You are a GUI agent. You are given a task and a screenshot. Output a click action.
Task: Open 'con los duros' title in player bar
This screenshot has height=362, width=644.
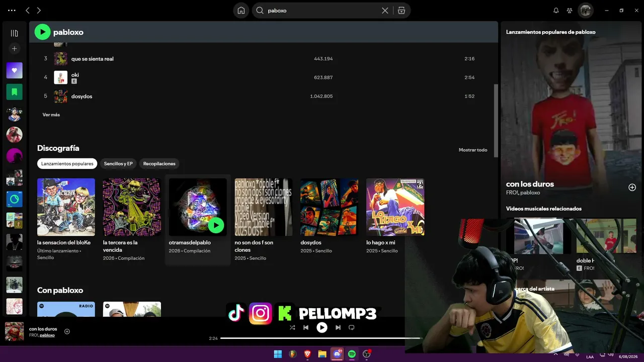[43, 329]
